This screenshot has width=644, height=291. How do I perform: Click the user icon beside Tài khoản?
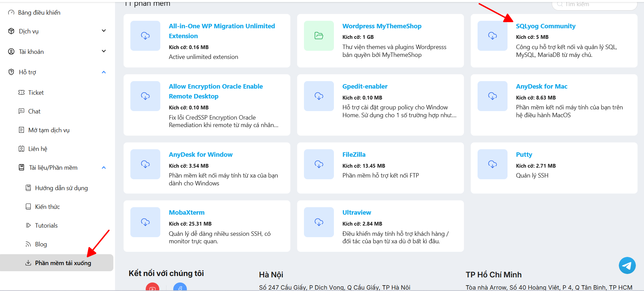(11, 51)
